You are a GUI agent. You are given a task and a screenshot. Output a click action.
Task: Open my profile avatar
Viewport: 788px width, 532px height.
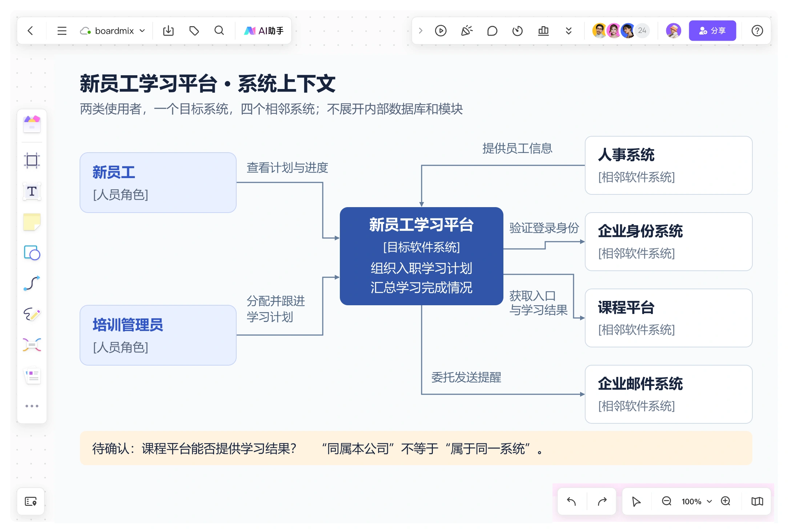click(x=674, y=31)
